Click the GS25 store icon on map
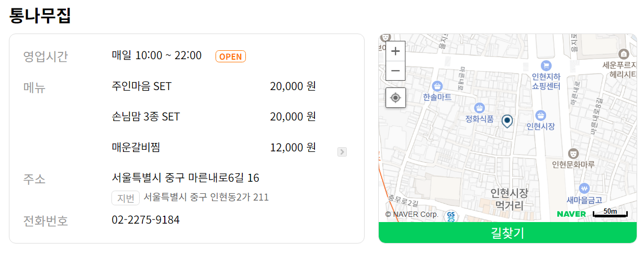644x254 pixels. (450, 216)
